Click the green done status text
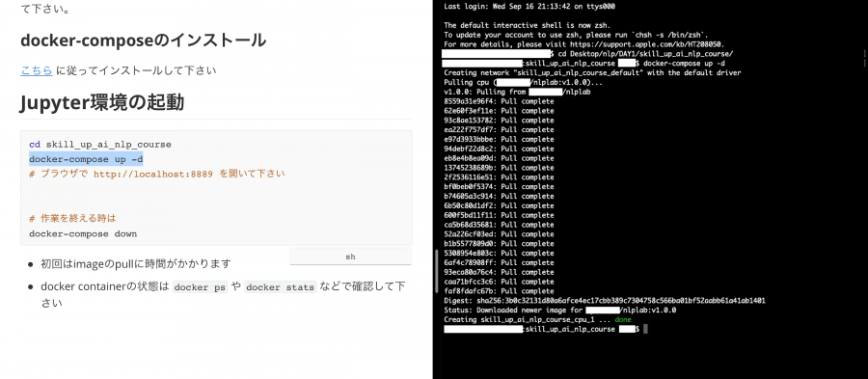The width and height of the screenshot is (868, 379). pyautogui.click(x=622, y=320)
